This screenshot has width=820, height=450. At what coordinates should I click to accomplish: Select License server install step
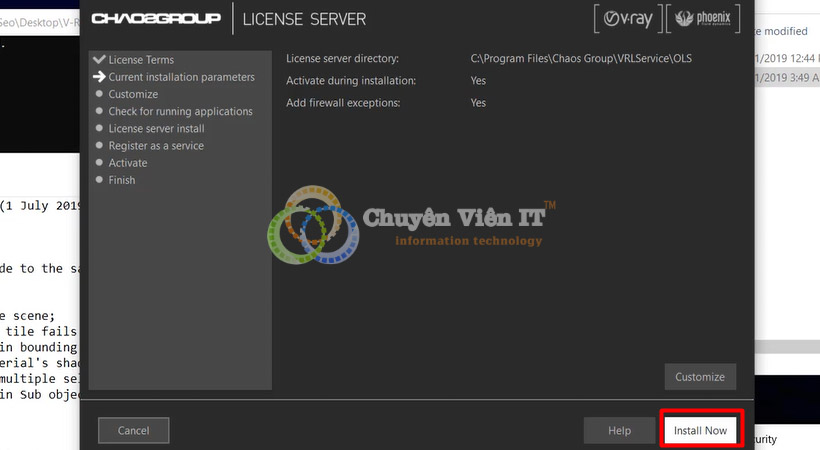click(156, 129)
